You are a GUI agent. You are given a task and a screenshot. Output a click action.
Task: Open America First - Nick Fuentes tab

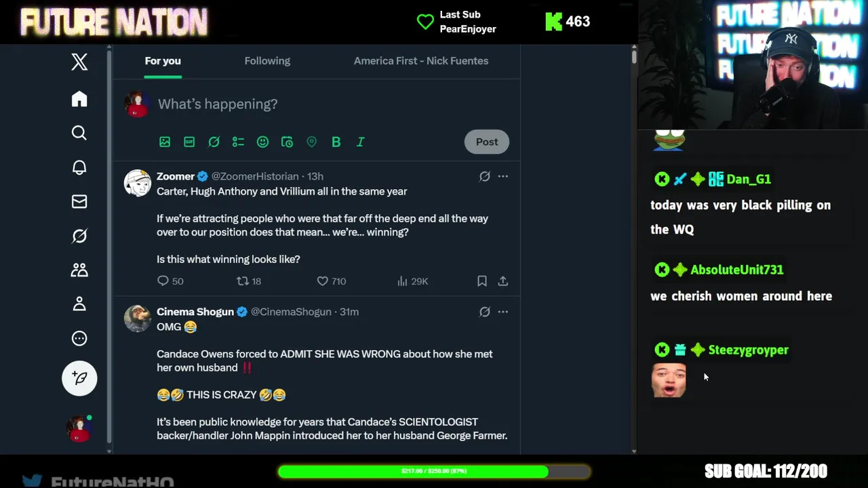point(421,60)
